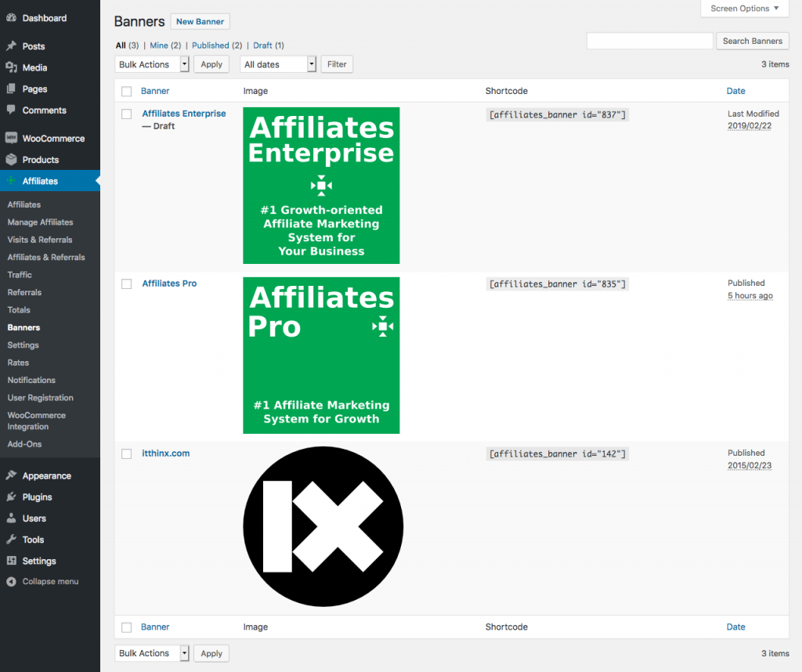Open the Notifications submenu item

point(31,380)
